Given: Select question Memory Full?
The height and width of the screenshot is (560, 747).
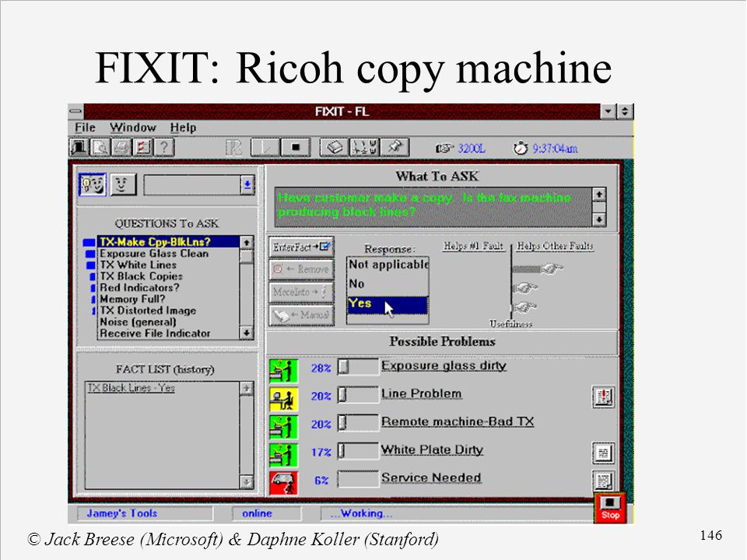Looking at the screenshot, I should [169, 299].
